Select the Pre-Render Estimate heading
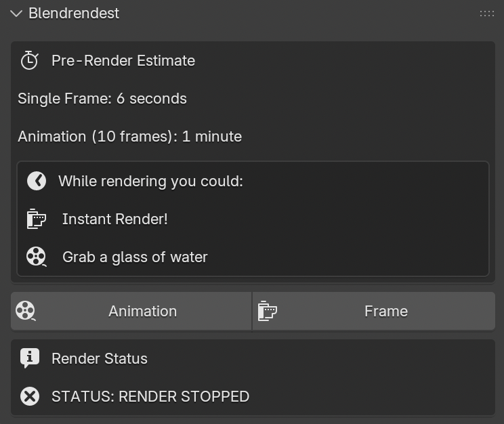Viewport: 504px width, 424px height. (123, 60)
